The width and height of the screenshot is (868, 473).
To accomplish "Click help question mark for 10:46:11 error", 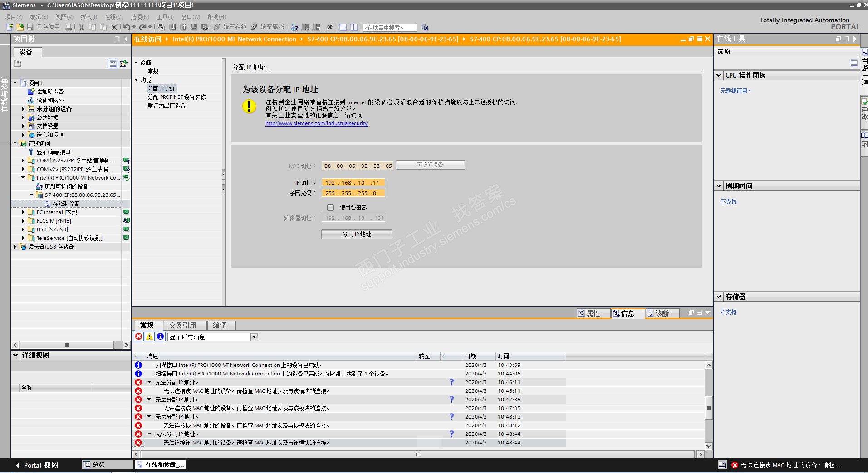I will coord(451,382).
